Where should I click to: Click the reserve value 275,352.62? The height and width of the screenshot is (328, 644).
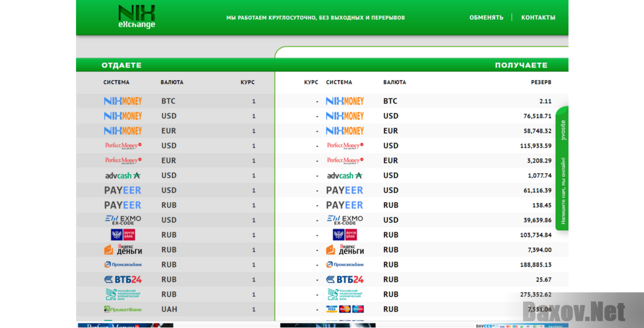536,294
